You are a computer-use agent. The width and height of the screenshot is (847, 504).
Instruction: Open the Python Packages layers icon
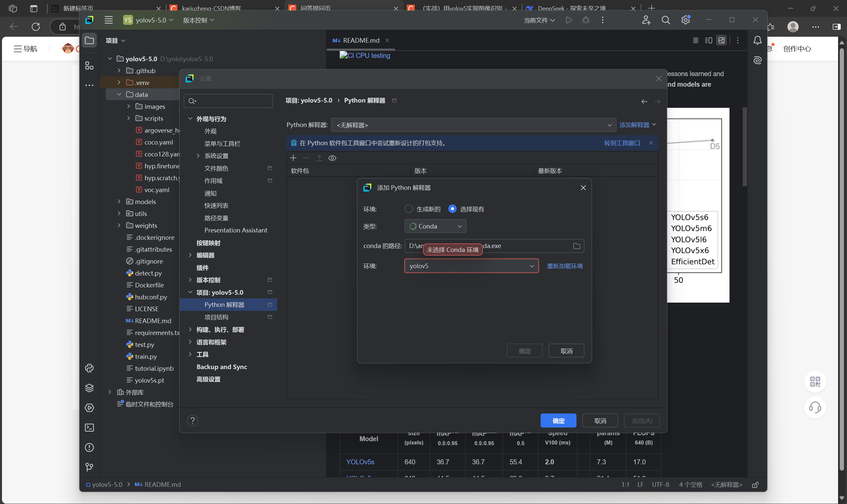coord(89,388)
